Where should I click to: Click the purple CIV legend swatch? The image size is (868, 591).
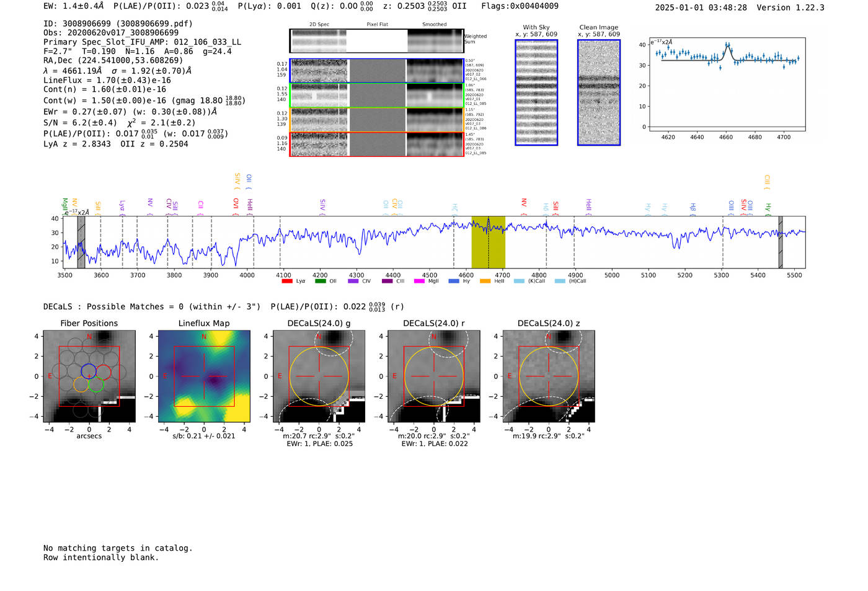353,281
